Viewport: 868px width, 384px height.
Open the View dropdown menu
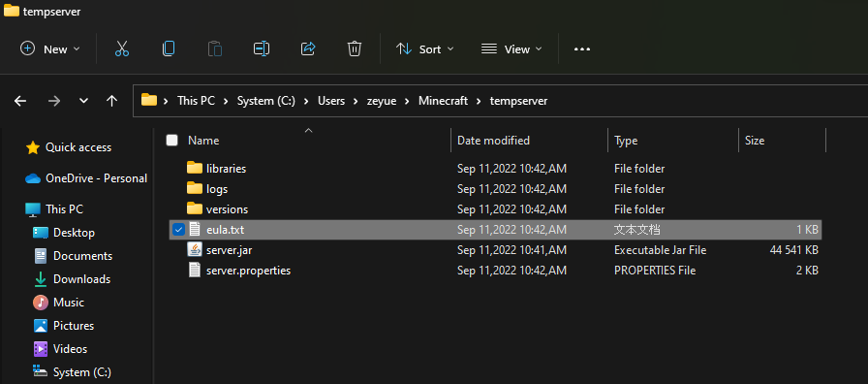click(x=511, y=48)
